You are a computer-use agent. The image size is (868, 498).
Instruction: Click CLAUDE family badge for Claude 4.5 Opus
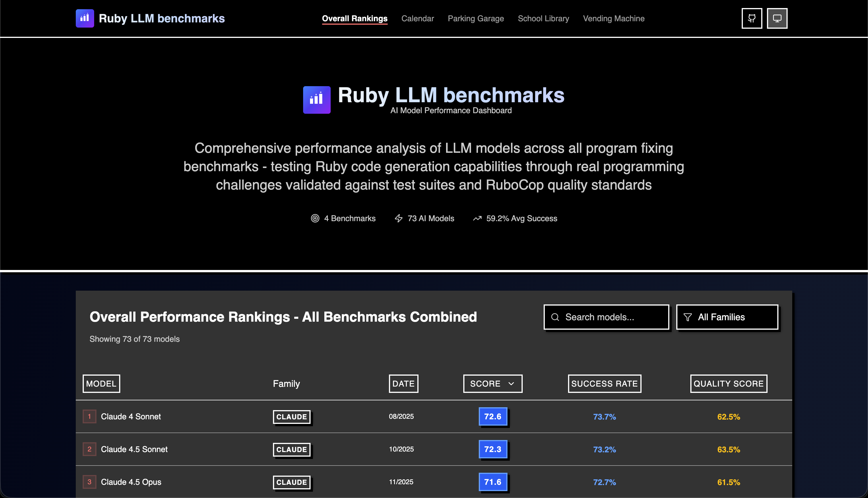point(292,482)
